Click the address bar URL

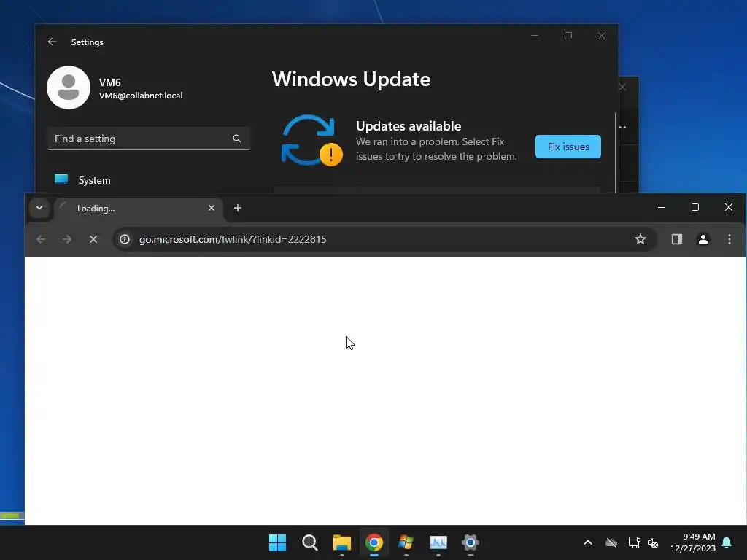point(233,239)
